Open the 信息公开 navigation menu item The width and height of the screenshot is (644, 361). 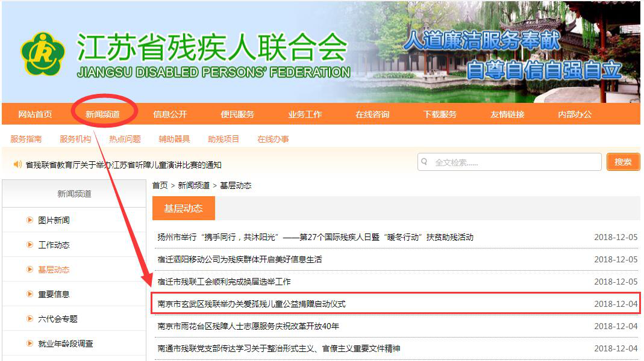[x=170, y=114]
